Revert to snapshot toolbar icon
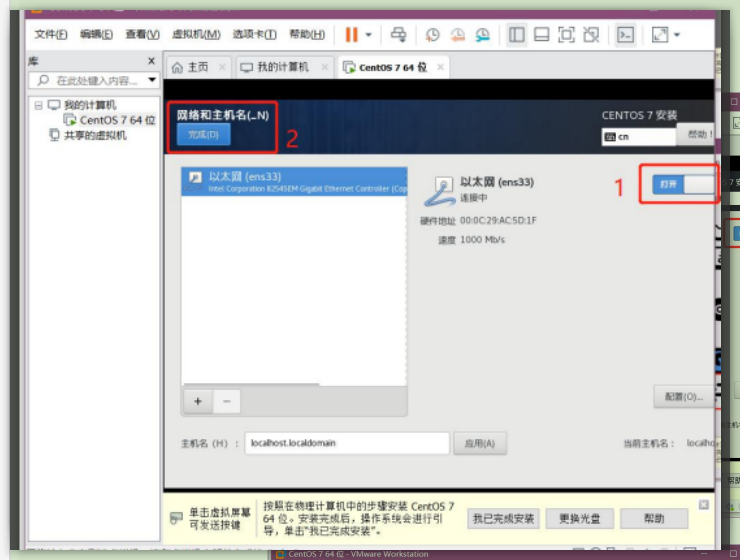 pos(457,34)
